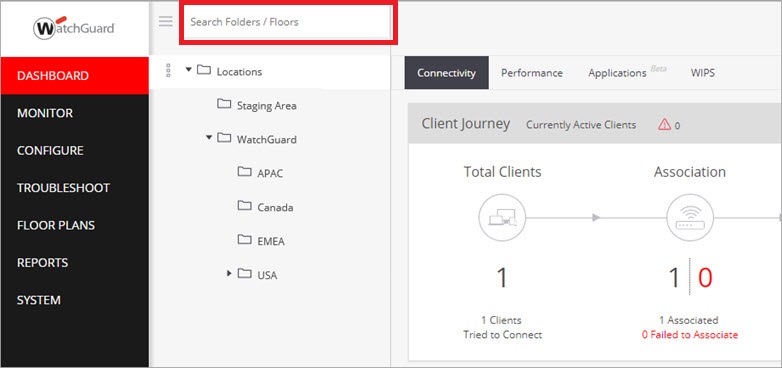Click the '0 Failed to Associate' text
This screenshot has width=782, height=368.
pyautogui.click(x=690, y=335)
